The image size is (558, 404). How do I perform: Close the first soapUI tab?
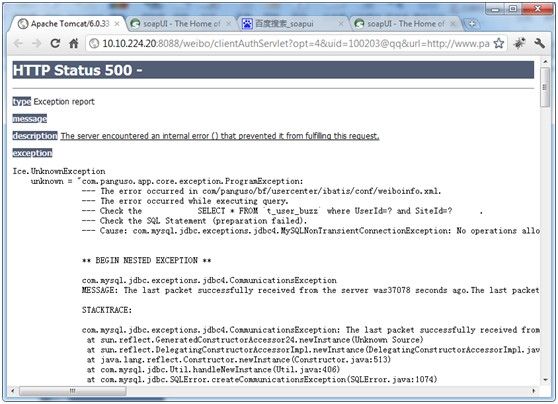[x=228, y=24]
